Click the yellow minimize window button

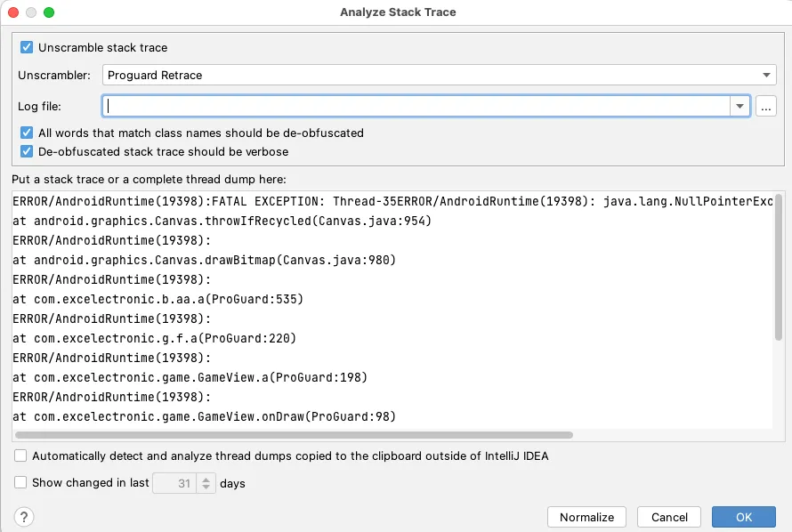pos(31,12)
